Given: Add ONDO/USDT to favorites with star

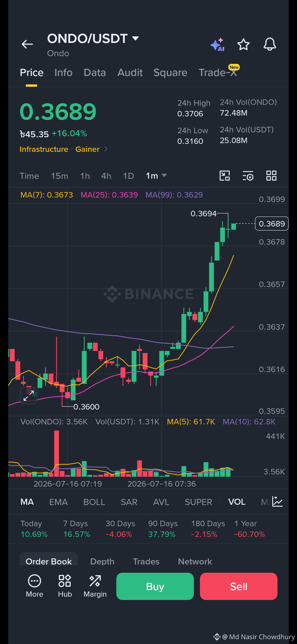Looking at the screenshot, I should tap(243, 44).
